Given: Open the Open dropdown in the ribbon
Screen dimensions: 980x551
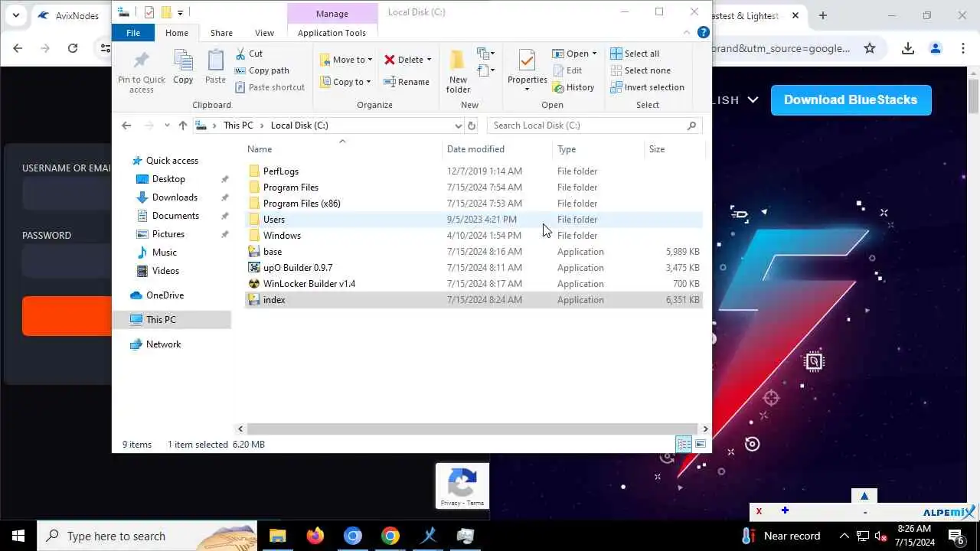Looking at the screenshot, I should tap(574, 54).
